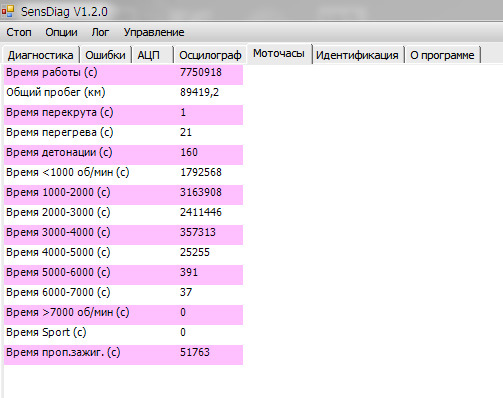Select the Время проп.зажиг. (с) label
The height and width of the screenshot is (398, 503).
click(x=63, y=353)
